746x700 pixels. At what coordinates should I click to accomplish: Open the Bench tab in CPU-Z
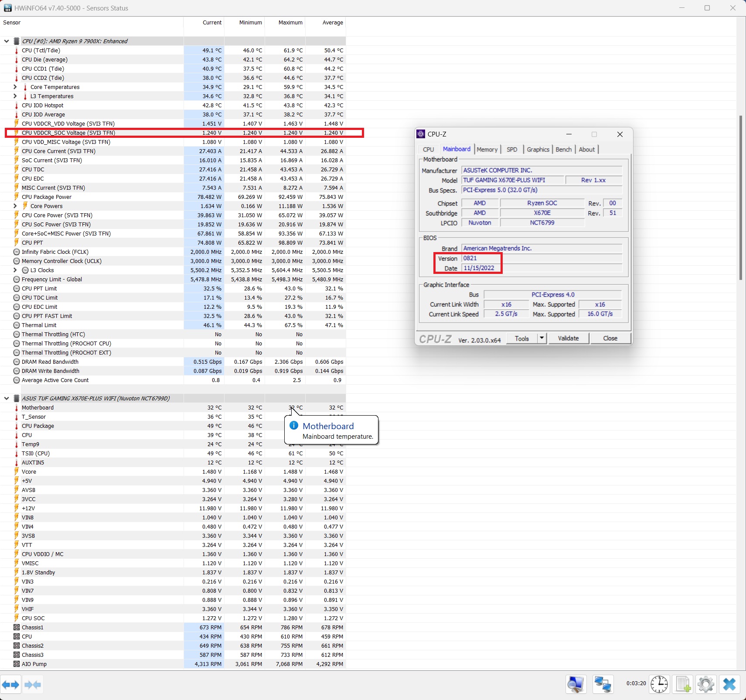pyautogui.click(x=564, y=149)
